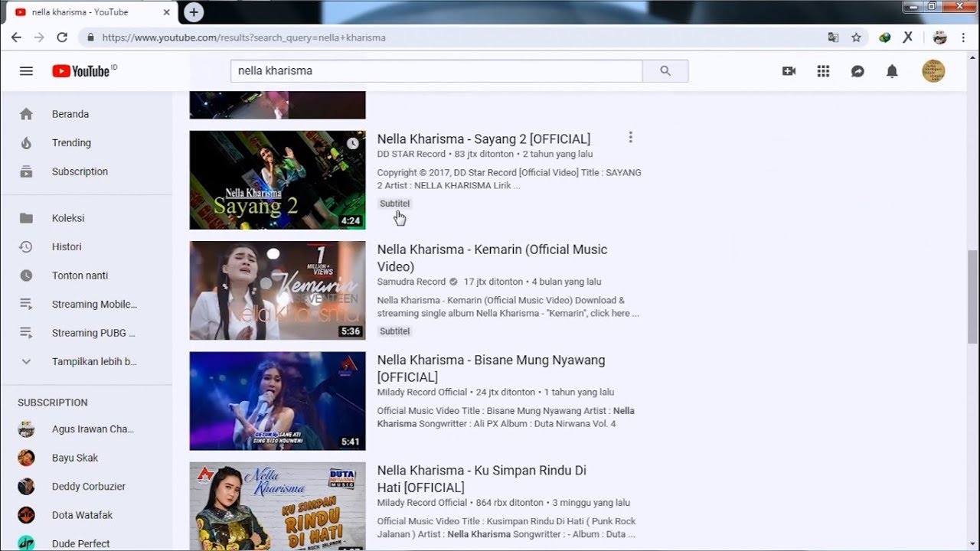Play the Kemarin thumbnail
This screenshot has height=551, width=980.
[x=277, y=290]
